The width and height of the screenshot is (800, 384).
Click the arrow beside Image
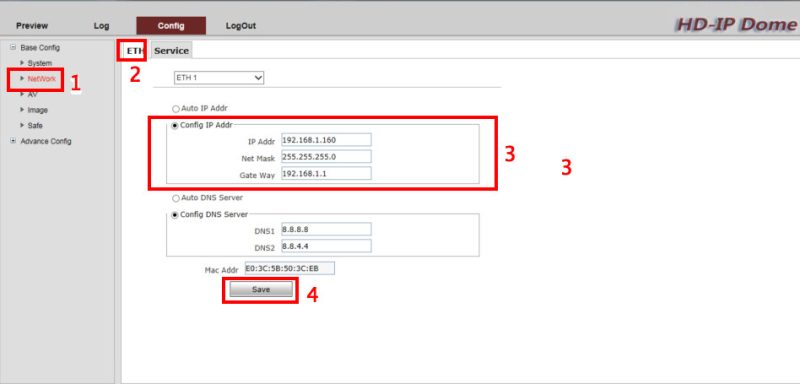pos(22,110)
